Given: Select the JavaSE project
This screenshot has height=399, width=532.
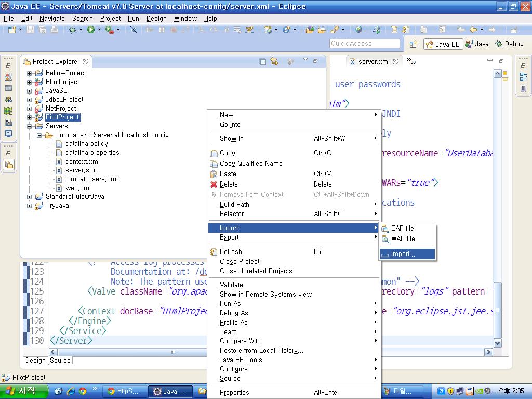Looking at the screenshot, I should [x=56, y=91].
